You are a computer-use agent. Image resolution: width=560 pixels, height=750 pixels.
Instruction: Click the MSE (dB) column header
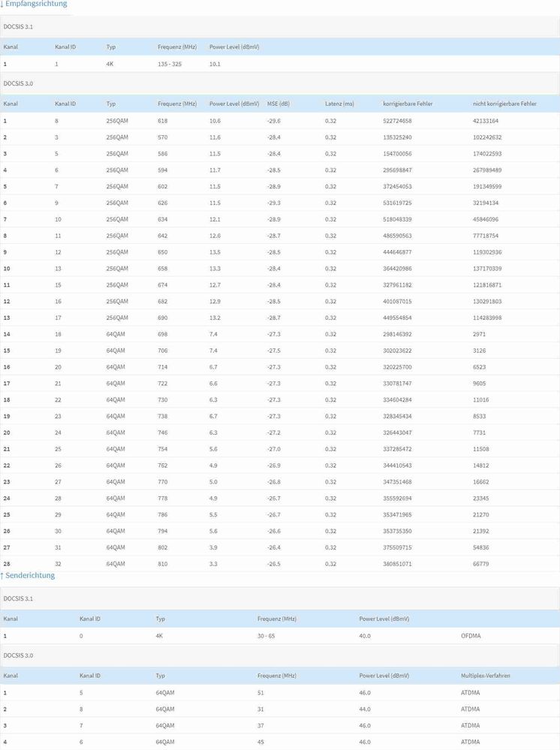tap(278, 104)
